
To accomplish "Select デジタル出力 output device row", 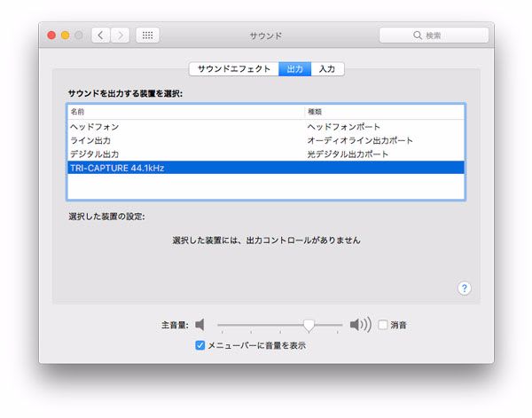I will point(266,154).
